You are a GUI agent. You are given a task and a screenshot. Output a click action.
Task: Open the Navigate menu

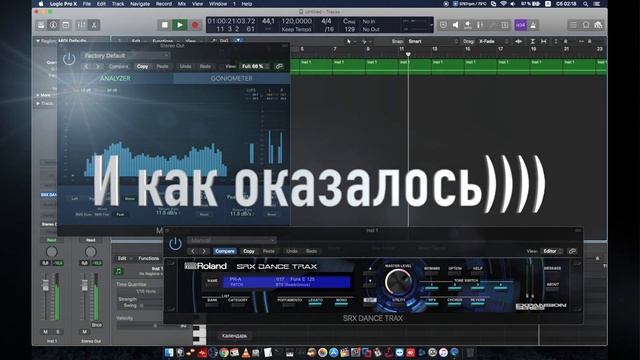[140, 4]
